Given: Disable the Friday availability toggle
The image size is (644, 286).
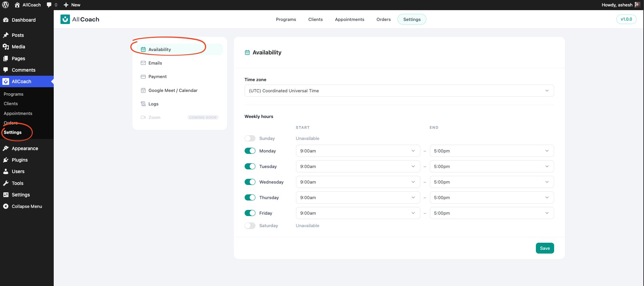Looking at the screenshot, I should [250, 213].
